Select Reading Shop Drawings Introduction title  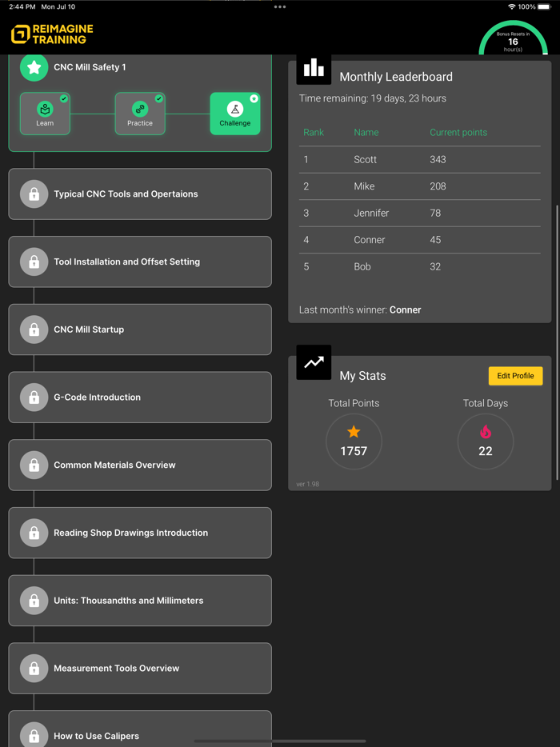point(131,533)
